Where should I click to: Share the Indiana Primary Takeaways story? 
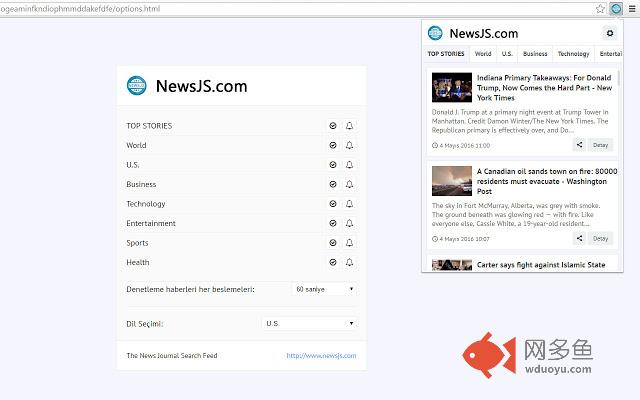coord(579,145)
